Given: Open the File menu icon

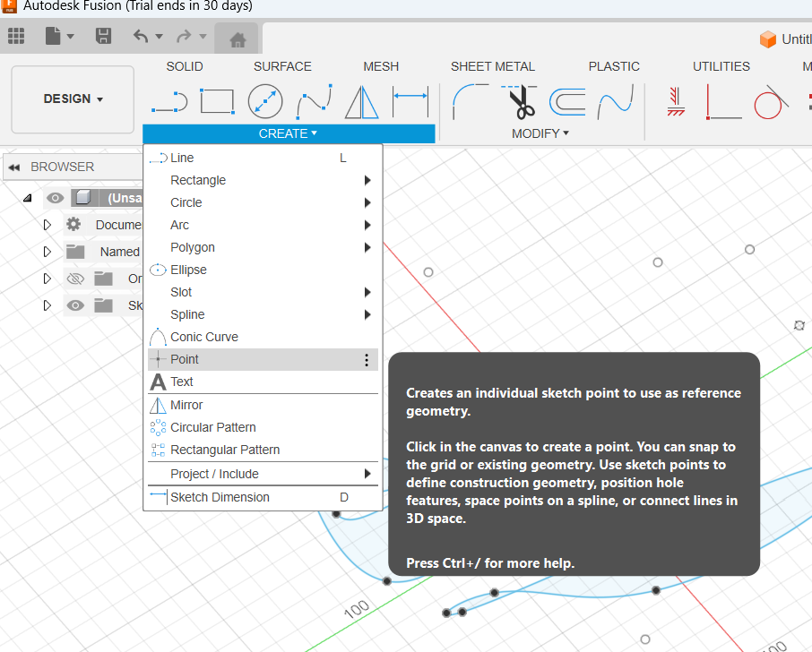Looking at the screenshot, I should tap(54, 36).
